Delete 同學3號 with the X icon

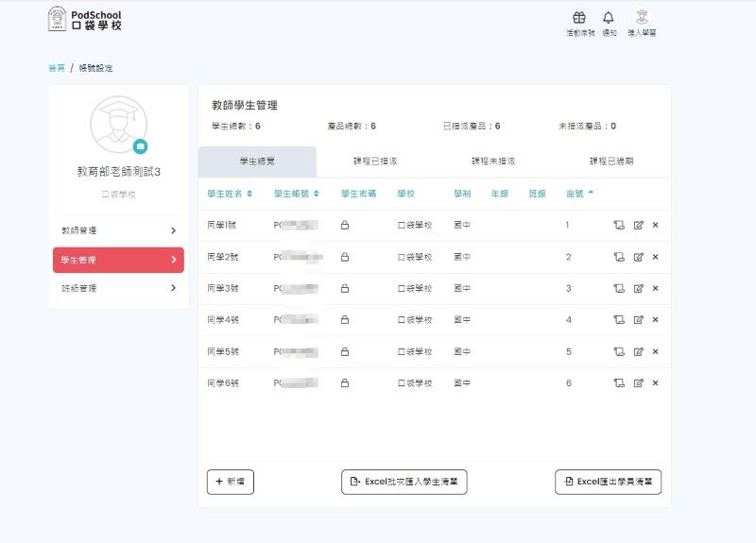pyautogui.click(x=655, y=289)
